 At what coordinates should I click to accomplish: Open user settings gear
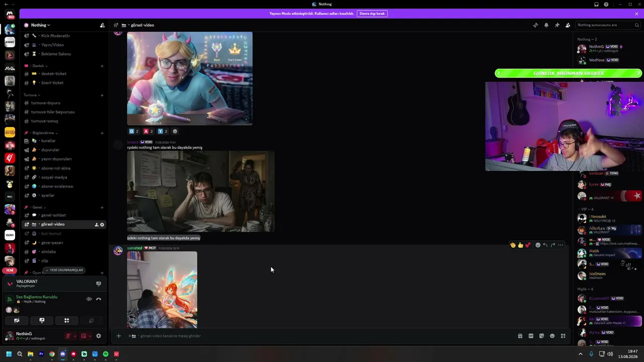pos(99,336)
